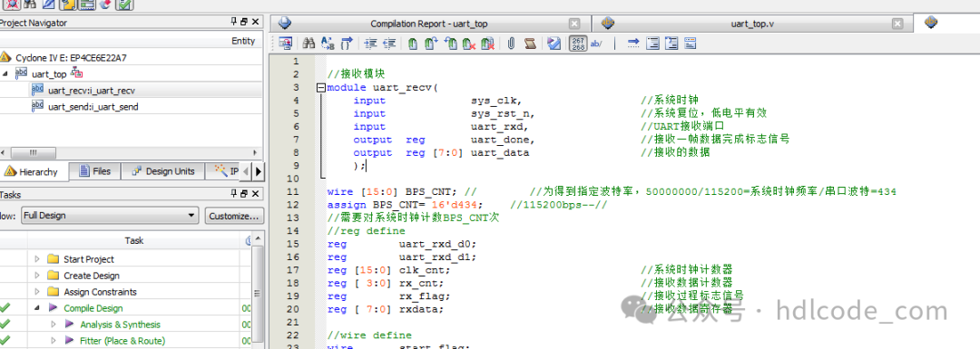Screen dimensions: 980x349
Task: Open the Find binoculars icon in editor toolbar
Action: 309,44
